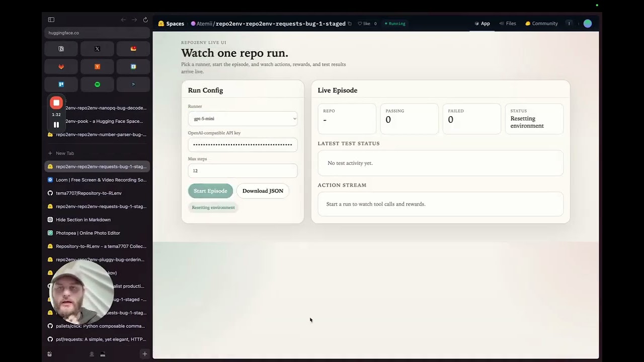Switch to Repository-to-RLenv tema7707 Collection tab
Viewport: 644px width, 362px height.
[x=97, y=246]
